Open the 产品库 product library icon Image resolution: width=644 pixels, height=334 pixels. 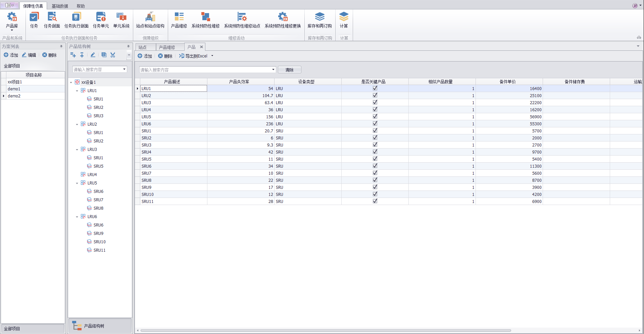[x=12, y=17]
